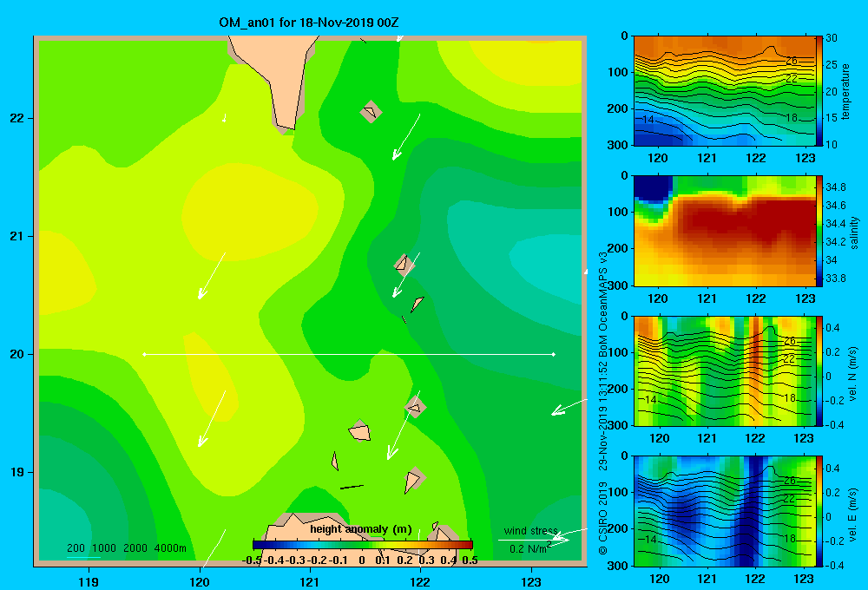This screenshot has height=590, width=868.
Task: Click the 'vel. N (m/s)' axis label
Action: click(x=853, y=374)
